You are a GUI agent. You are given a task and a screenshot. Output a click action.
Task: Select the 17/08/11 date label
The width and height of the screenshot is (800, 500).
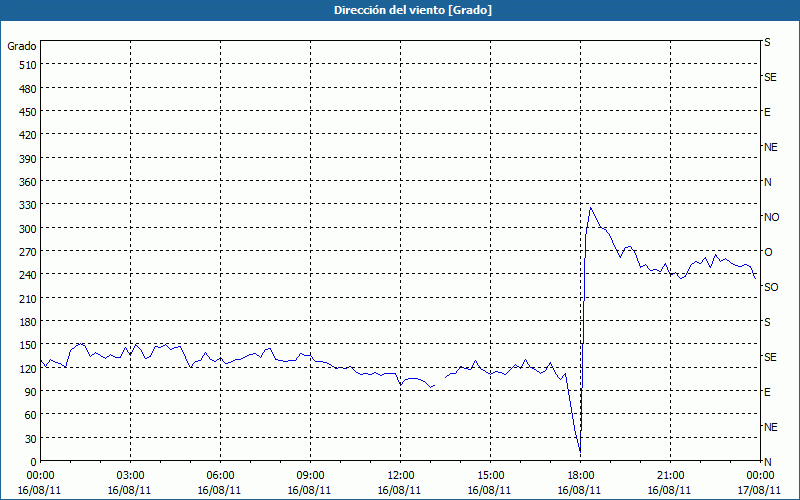759,490
